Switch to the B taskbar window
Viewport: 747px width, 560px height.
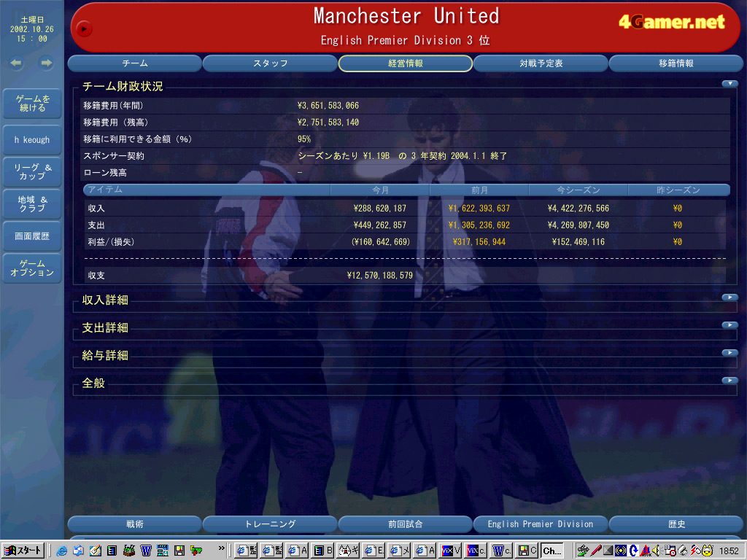point(323,551)
